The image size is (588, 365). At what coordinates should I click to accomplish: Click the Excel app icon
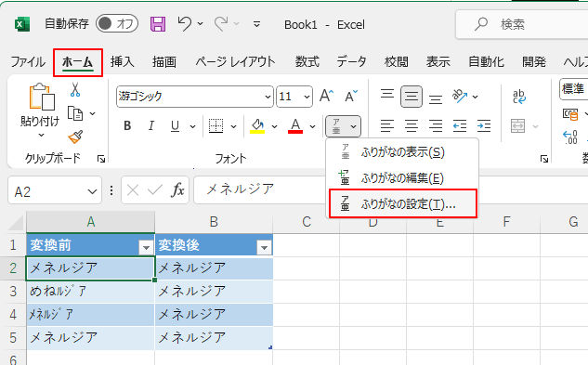[x=22, y=24]
